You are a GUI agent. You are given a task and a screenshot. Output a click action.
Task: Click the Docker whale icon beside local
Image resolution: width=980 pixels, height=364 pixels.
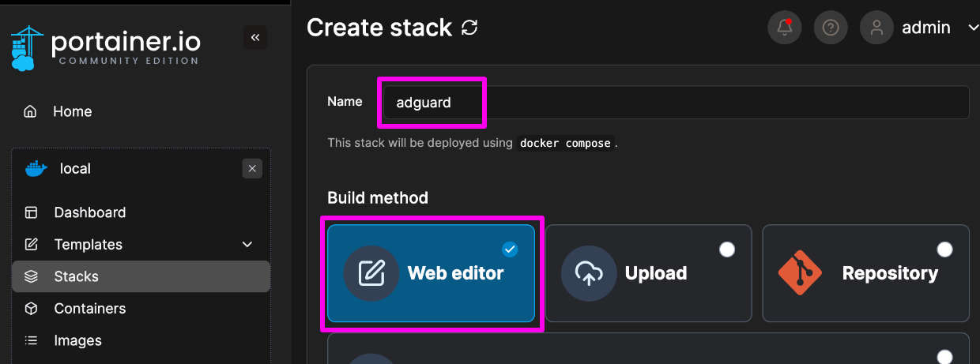(36, 168)
